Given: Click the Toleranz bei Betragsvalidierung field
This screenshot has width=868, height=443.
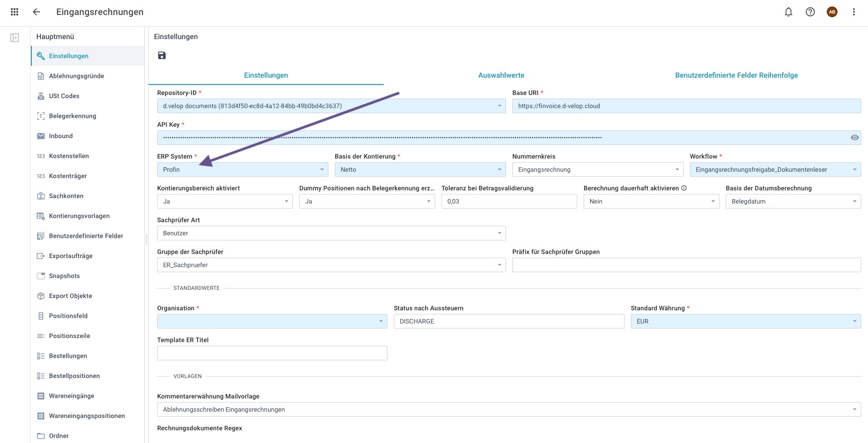Looking at the screenshot, I should (509, 201).
